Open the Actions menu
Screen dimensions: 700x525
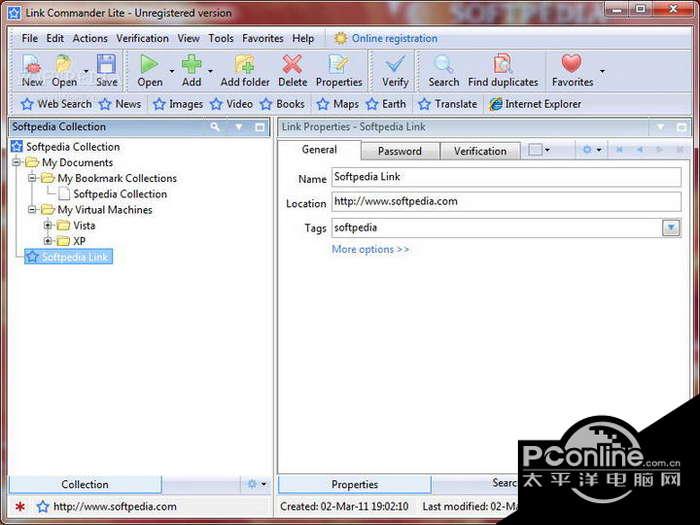pos(90,38)
